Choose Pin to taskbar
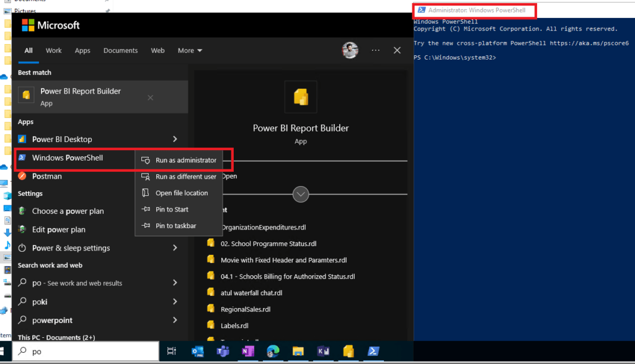635x364 pixels. coord(179,226)
